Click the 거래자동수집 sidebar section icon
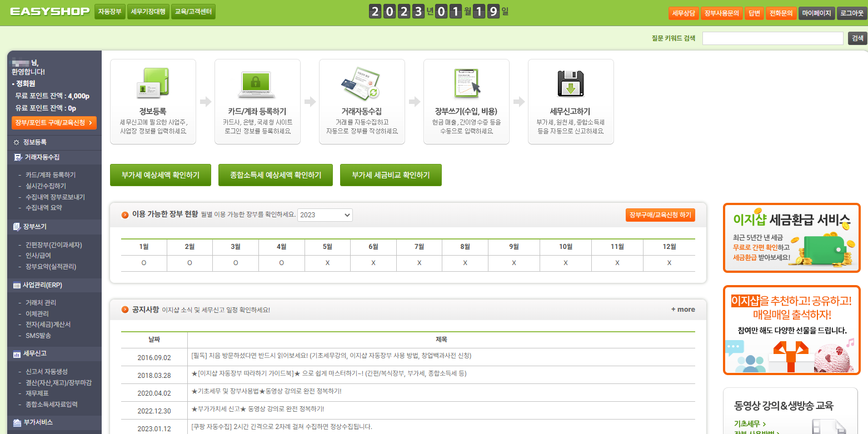The image size is (868, 434). point(17,157)
